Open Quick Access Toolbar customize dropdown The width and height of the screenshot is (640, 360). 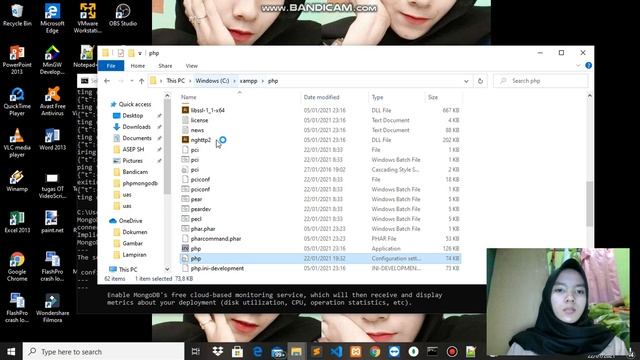pyautogui.click(x=140, y=53)
